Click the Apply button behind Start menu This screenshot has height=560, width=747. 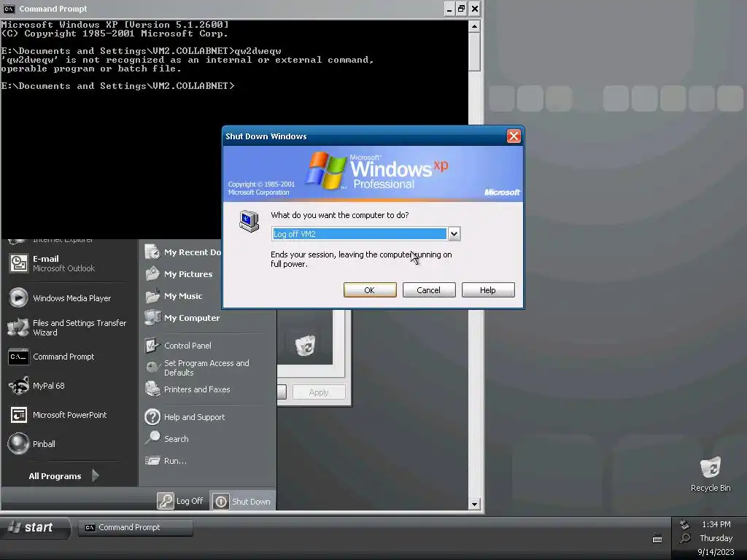pos(319,392)
